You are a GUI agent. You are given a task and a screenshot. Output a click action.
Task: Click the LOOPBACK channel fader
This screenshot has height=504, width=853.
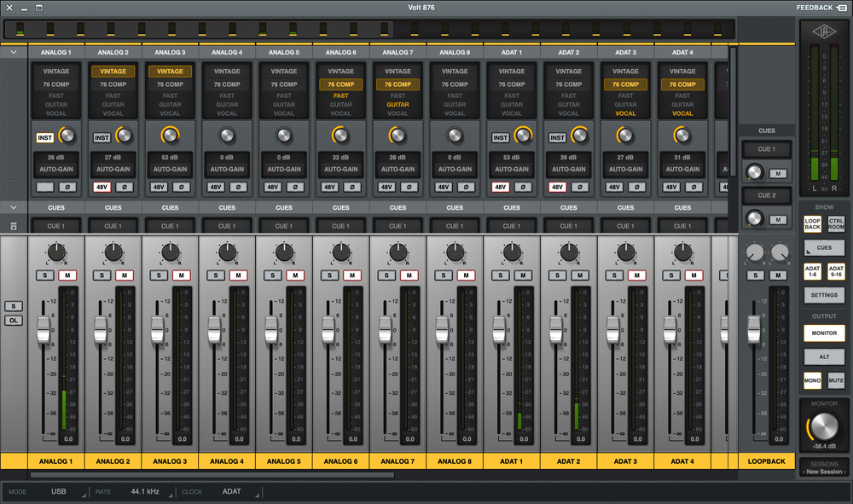[753, 329]
